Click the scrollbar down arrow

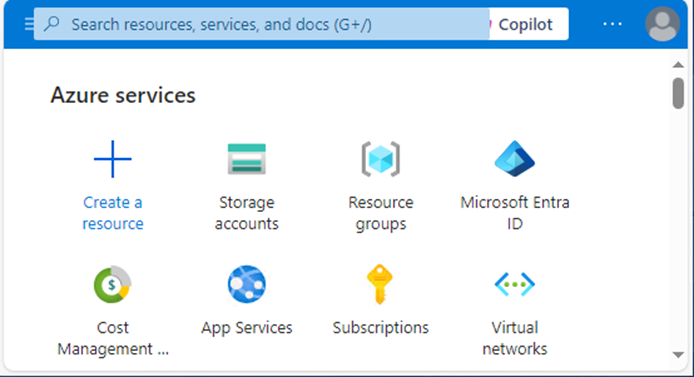(678, 355)
